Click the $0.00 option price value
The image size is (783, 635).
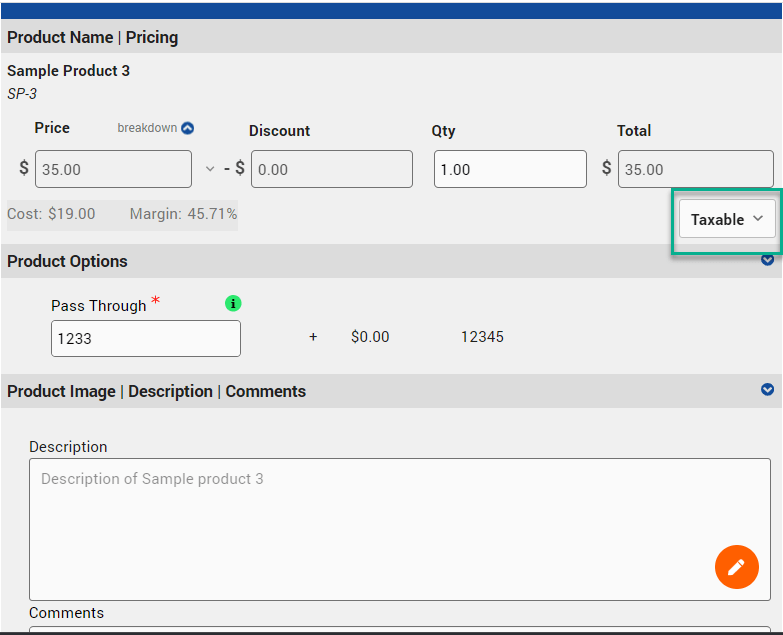370,337
